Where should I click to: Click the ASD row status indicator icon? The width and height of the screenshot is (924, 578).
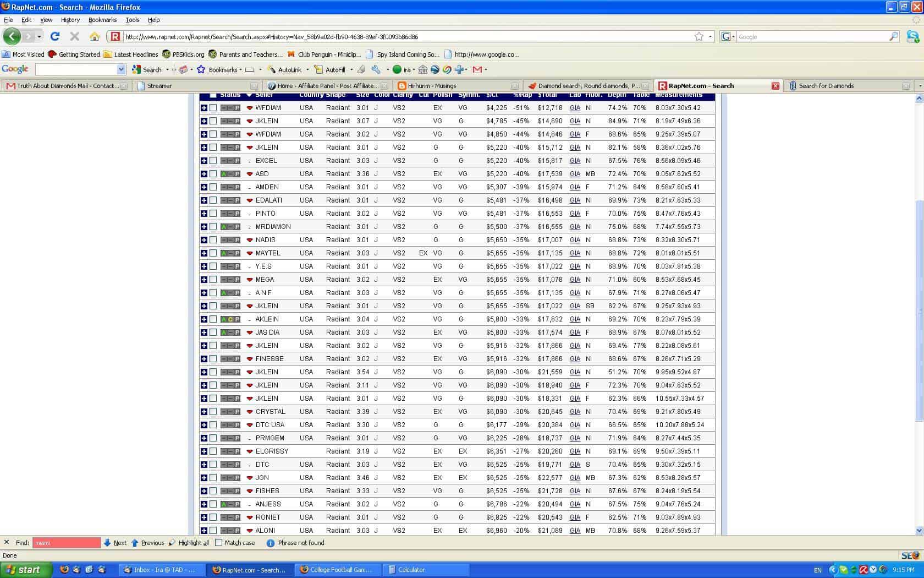pos(230,174)
